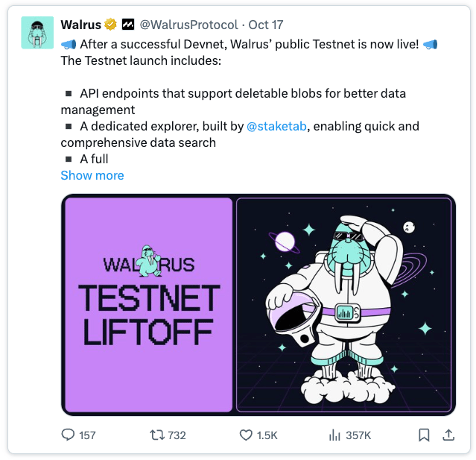Expand the tweet with Show more
The image size is (476, 460).
[x=92, y=175]
